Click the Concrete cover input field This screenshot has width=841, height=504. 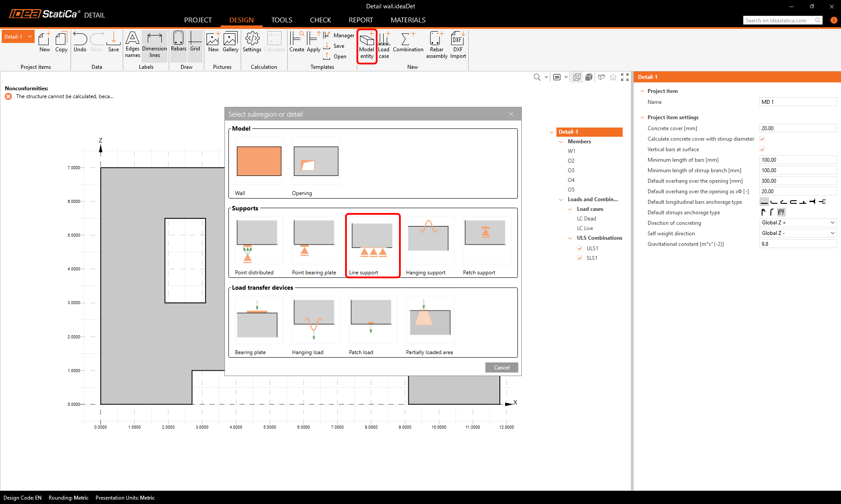(798, 128)
